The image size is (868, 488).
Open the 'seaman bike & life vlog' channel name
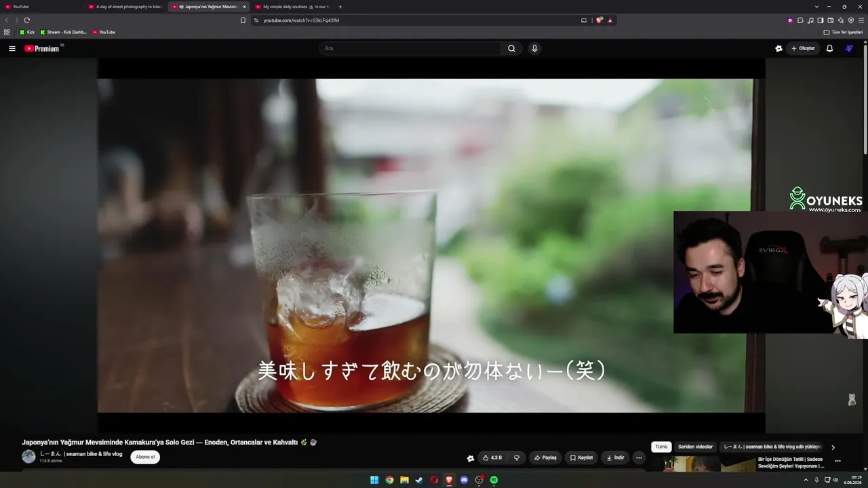coord(81,454)
